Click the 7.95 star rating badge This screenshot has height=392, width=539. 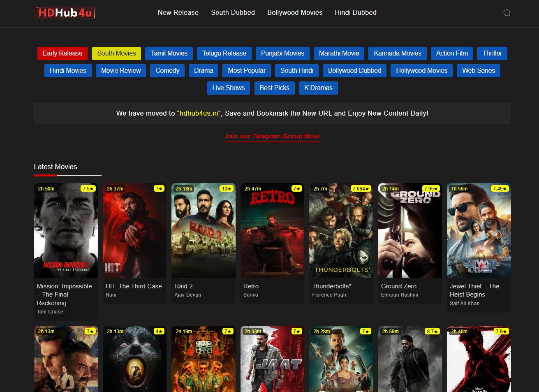pyautogui.click(x=431, y=189)
